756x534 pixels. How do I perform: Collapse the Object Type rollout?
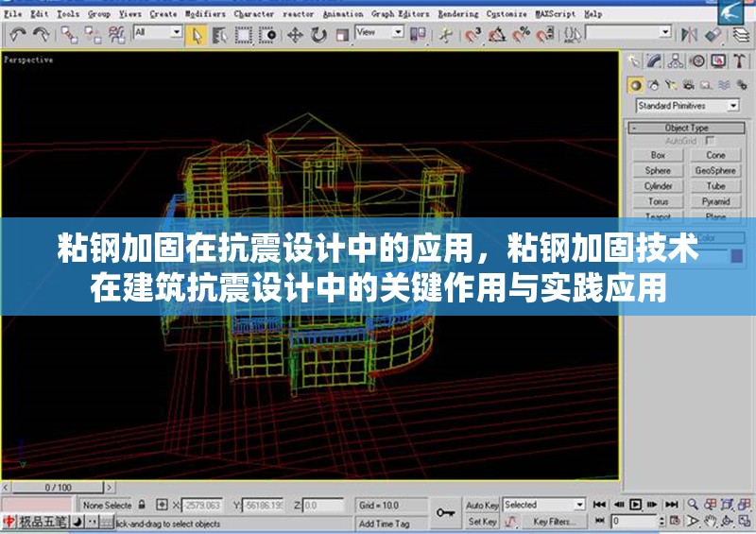[687, 128]
